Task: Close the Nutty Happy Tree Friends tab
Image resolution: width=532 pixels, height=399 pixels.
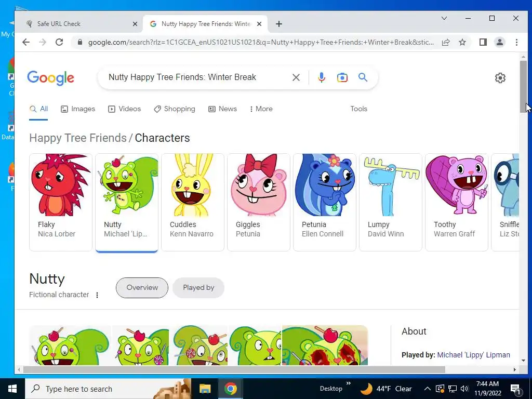Action: coord(259,24)
